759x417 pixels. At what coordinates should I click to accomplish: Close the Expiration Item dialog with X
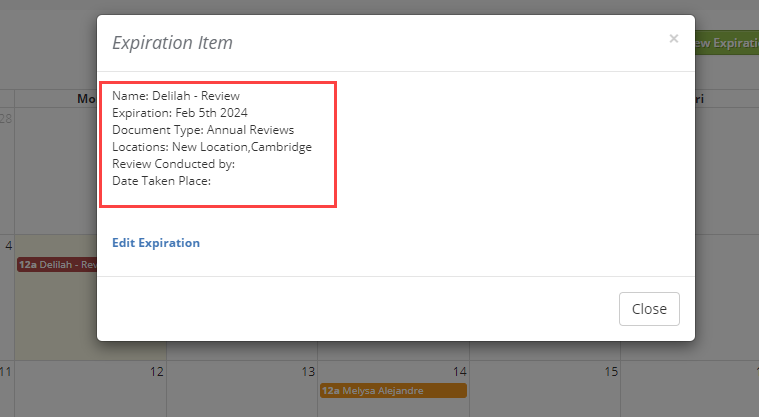(673, 39)
